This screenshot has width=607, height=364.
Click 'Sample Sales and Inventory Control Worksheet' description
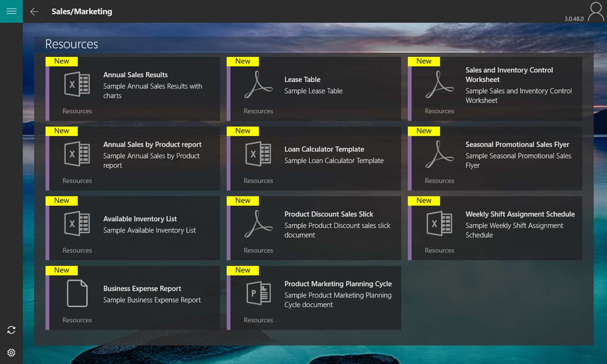[519, 95]
